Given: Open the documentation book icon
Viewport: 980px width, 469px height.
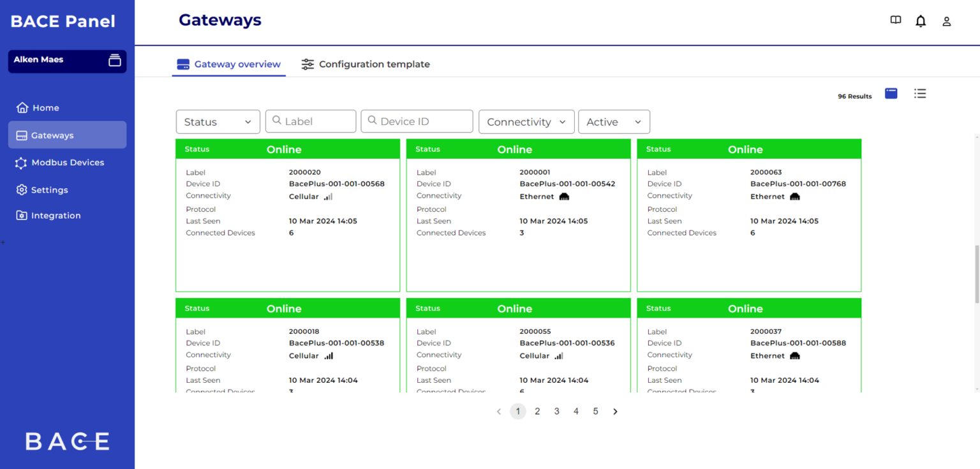Looking at the screenshot, I should 895,20.
